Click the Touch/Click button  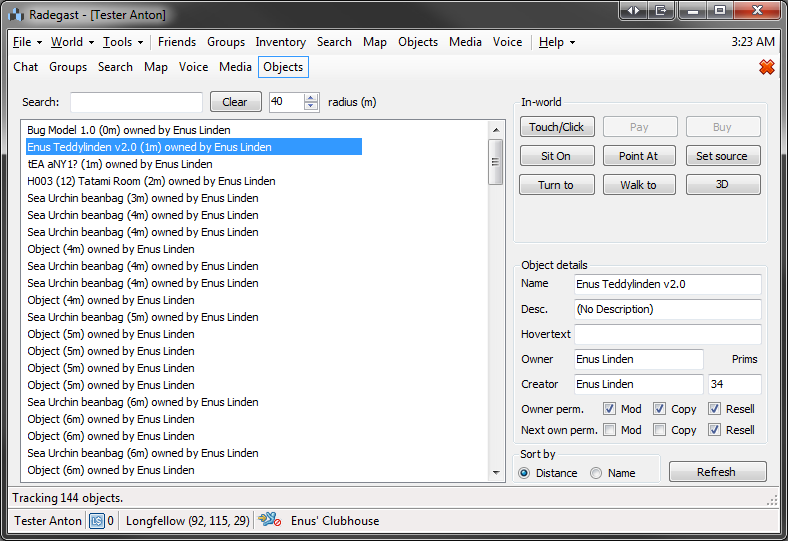click(x=557, y=127)
